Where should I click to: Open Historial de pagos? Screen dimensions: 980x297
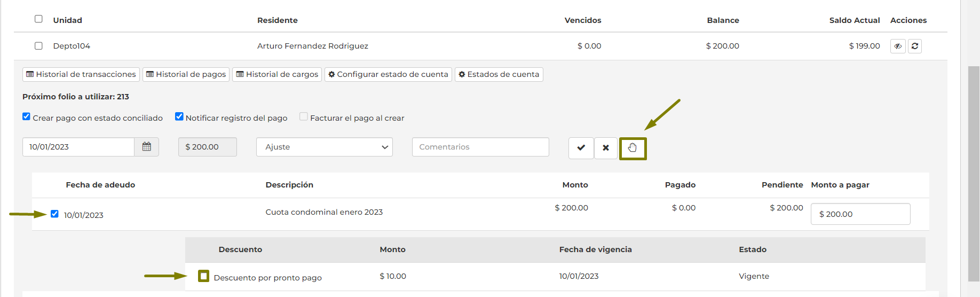(186, 74)
